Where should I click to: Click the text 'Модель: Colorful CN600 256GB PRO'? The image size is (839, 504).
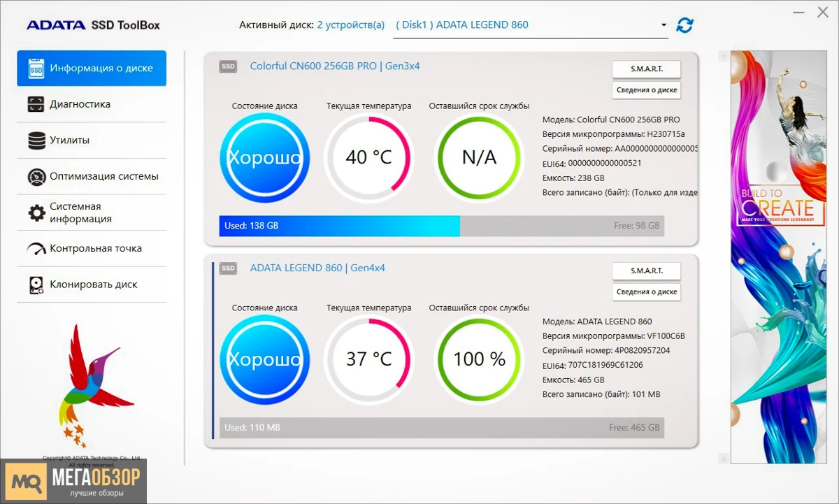click(611, 120)
